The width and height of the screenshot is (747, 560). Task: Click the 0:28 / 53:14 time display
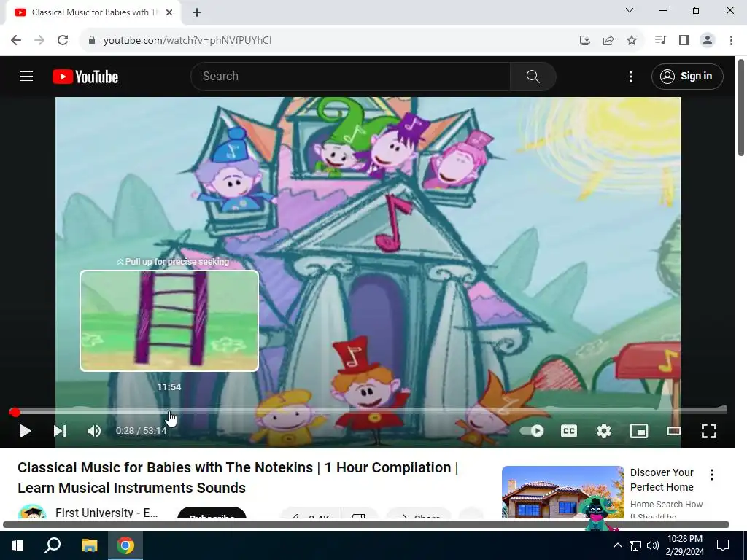point(141,431)
